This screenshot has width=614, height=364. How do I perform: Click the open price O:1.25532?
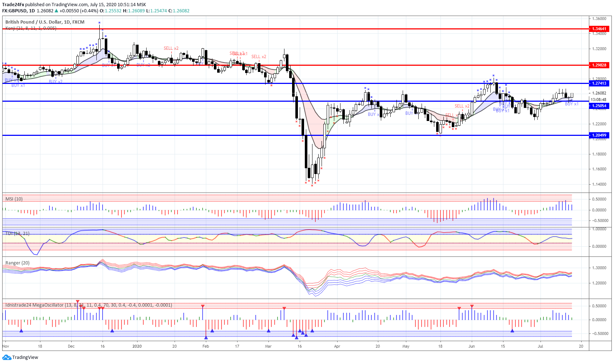[x=111, y=11]
